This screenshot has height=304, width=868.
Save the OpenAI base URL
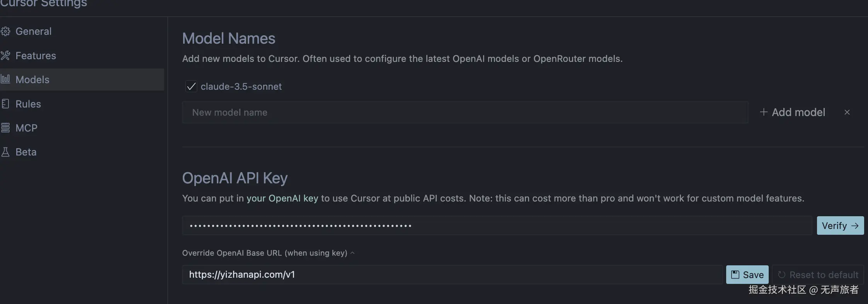[x=747, y=275]
